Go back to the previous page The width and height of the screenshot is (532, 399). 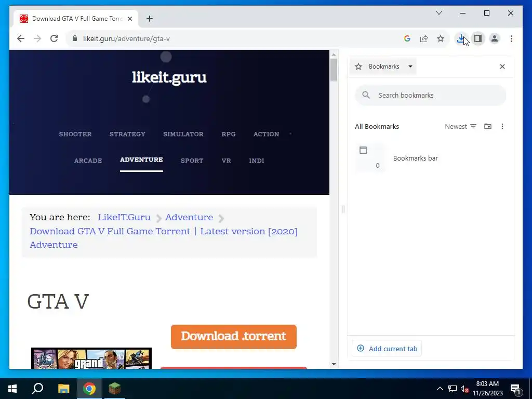click(21, 38)
